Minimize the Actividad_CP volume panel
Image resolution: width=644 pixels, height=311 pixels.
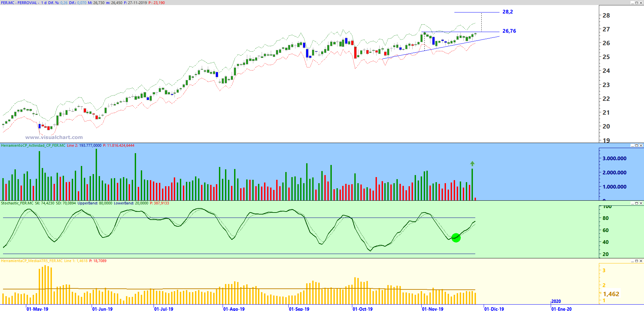(x=633, y=145)
